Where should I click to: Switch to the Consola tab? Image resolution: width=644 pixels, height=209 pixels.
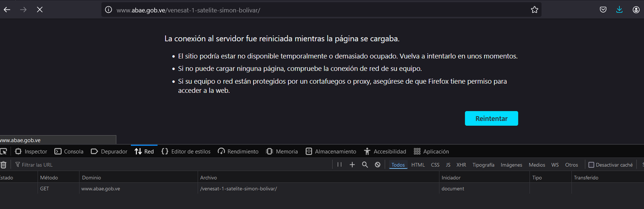point(69,152)
